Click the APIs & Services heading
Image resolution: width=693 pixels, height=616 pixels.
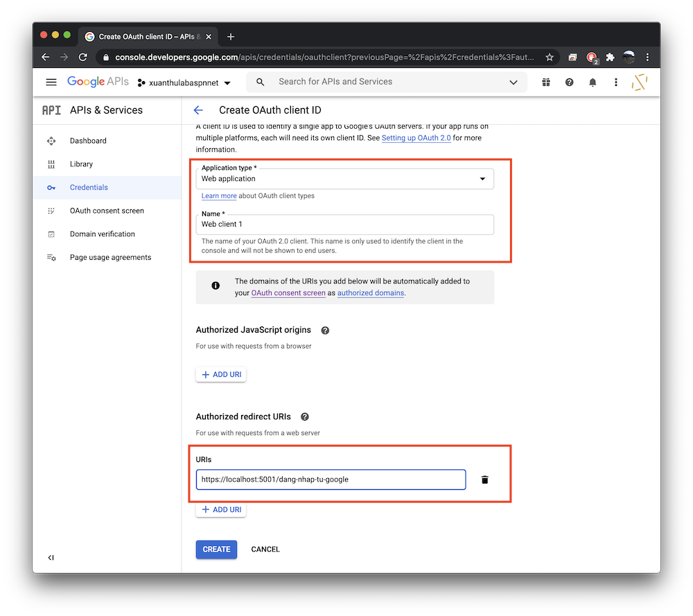point(106,110)
